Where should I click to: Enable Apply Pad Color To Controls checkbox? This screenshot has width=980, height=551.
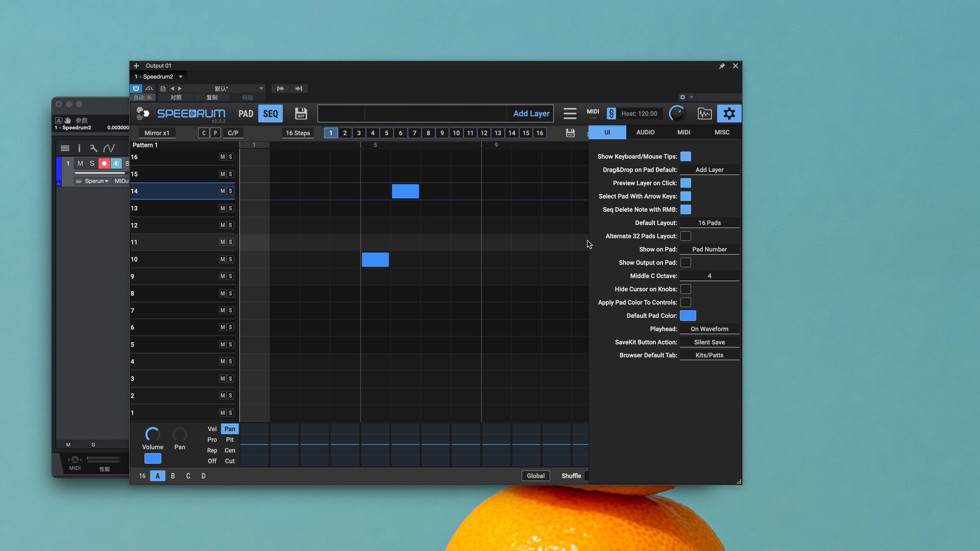click(x=685, y=303)
